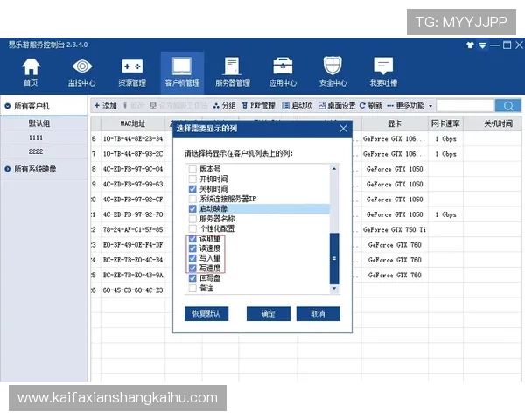The image size is (525, 420).
Task: Check 系统连接服务器IP checkbox
Action: pos(192,199)
